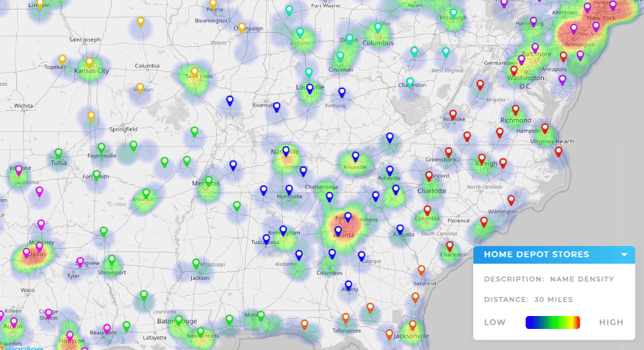Select the yellow pin on Saint Louis

tap(194, 72)
